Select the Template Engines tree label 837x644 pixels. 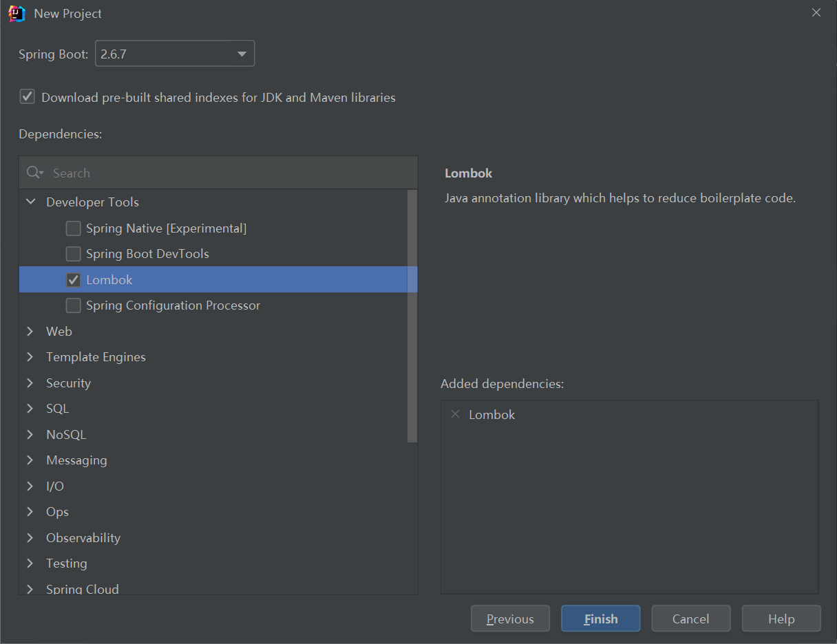pyautogui.click(x=96, y=357)
